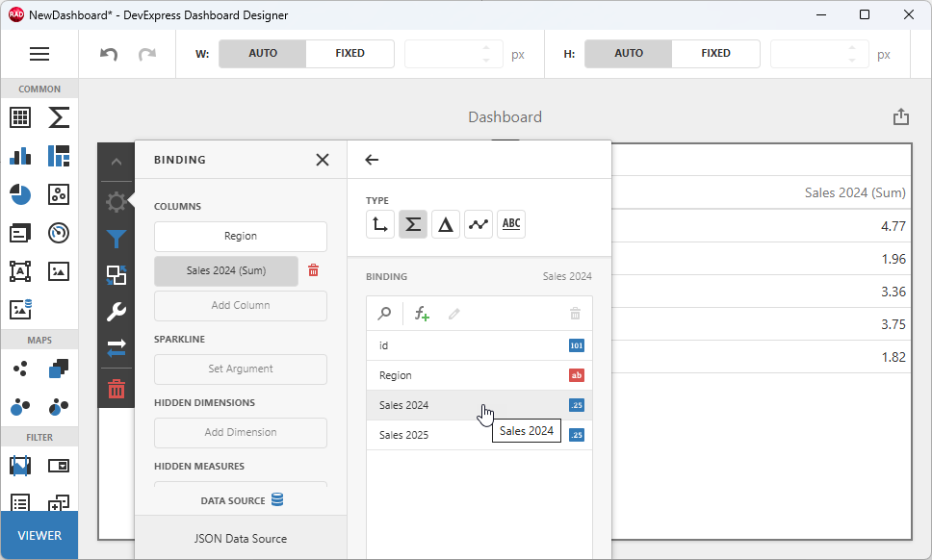Open the DATA SOURCE section at panel bottom
Image resolution: width=932 pixels, height=560 pixels.
[240, 499]
